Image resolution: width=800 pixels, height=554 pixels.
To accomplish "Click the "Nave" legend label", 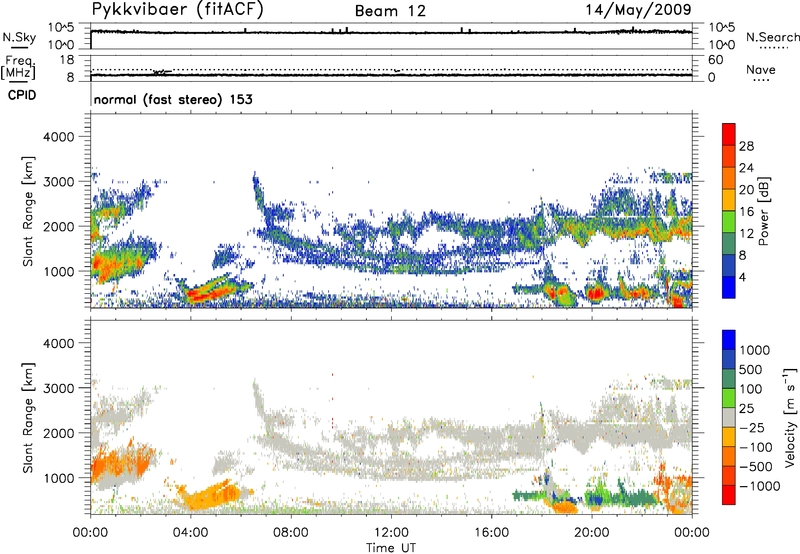I will point(761,69).
